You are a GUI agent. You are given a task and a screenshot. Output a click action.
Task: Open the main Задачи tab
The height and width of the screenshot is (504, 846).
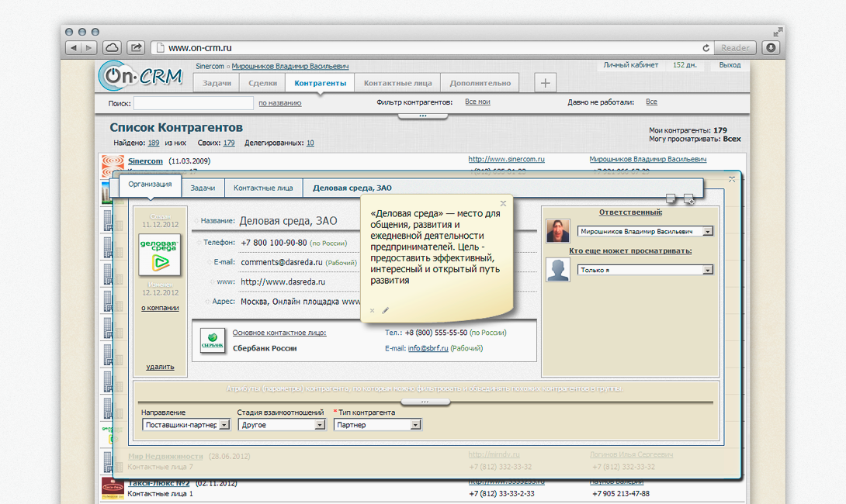click(x=217, y=83)
